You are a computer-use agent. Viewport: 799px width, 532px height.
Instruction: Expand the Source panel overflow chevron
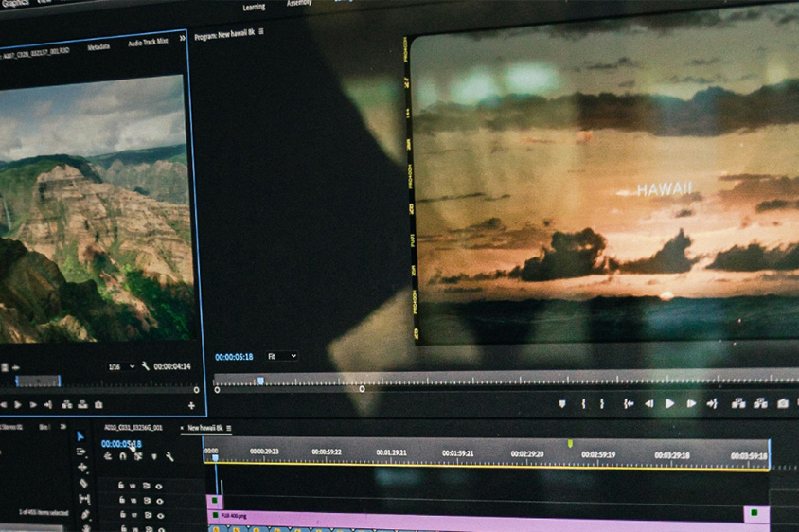[182, 39]
